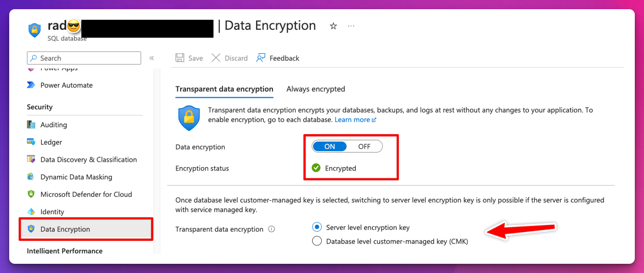Screen dimensions: 644x273
Task: Open the ellipsis more options menu
Action: pos(351,26)
